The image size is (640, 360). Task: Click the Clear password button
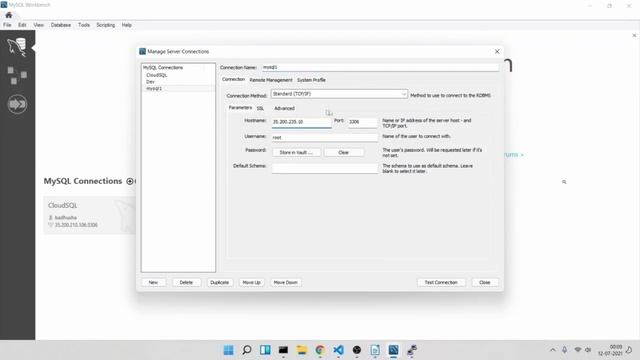pyautogui.click(x=343, y=152)
